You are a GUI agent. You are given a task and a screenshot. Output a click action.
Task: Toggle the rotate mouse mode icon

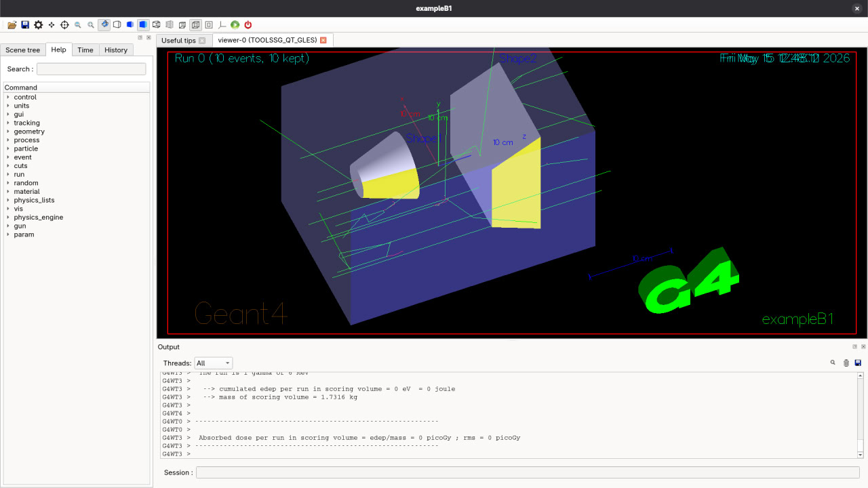(104, 25)
